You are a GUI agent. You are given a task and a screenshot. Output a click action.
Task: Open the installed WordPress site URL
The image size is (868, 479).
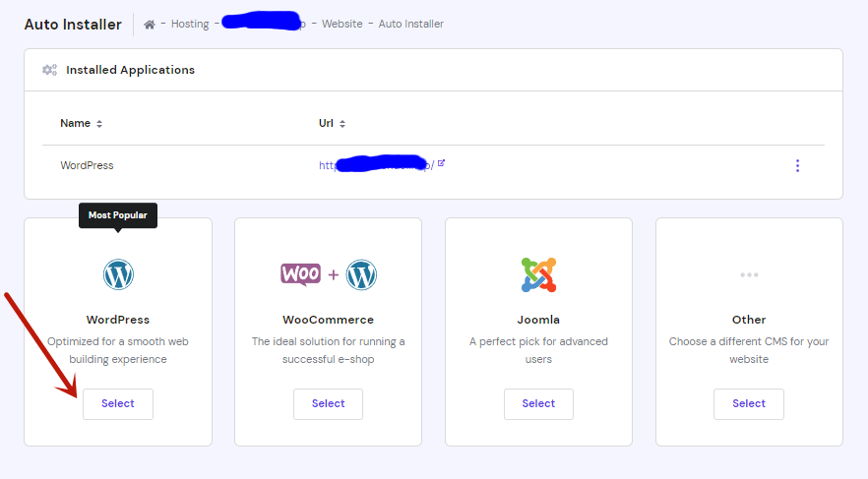click(376, 165)
